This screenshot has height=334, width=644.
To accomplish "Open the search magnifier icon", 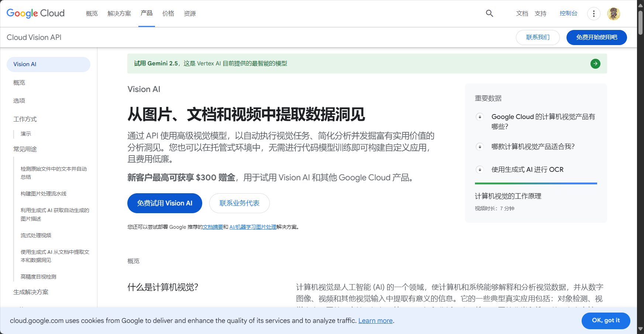I will coord(489,13).
